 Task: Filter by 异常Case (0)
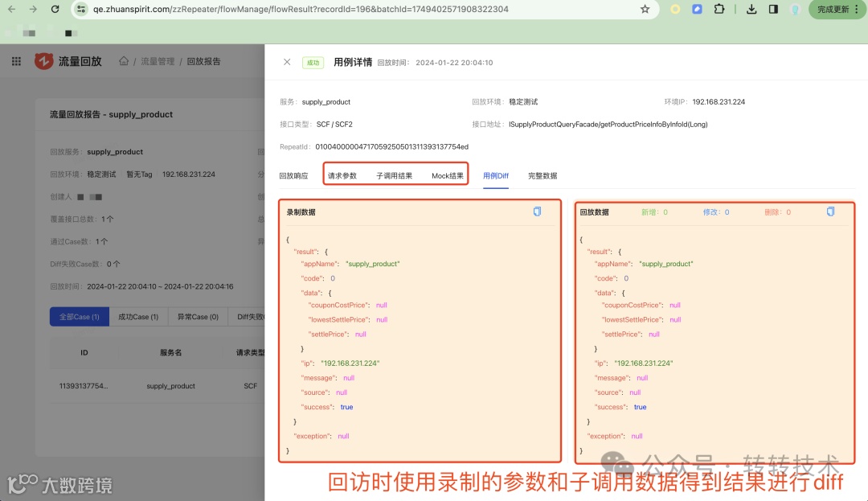click(x=198, y=317)
